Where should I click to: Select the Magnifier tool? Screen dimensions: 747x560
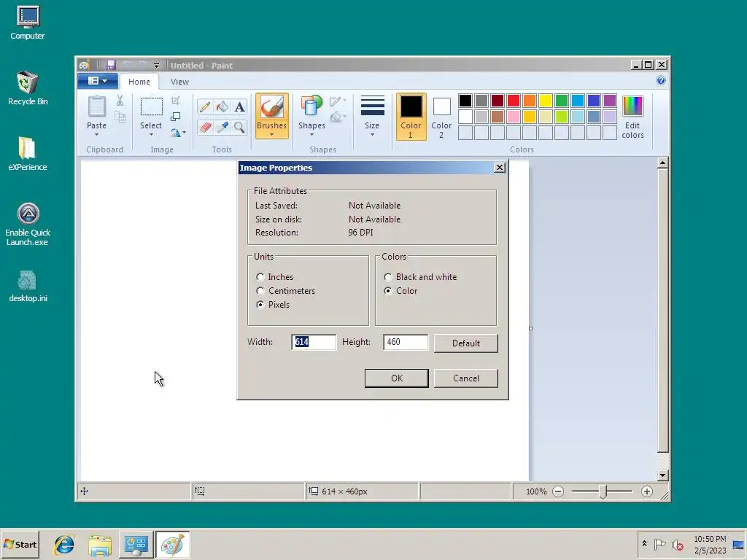(x=239, y=127)
